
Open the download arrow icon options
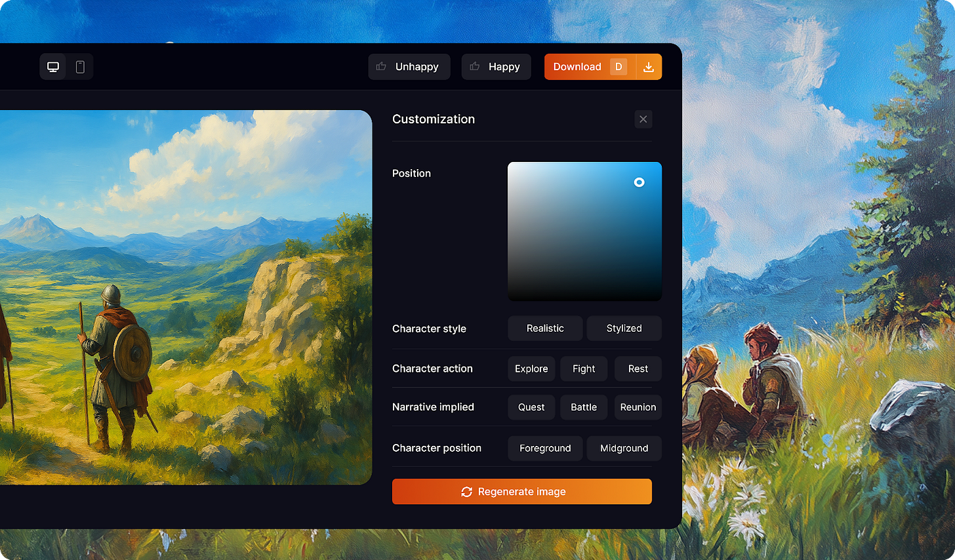(649, 67)
